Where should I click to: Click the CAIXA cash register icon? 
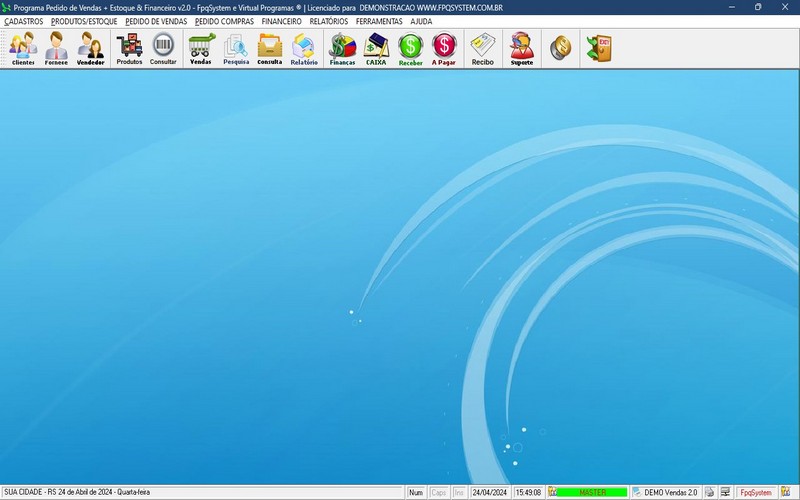point(376,47)
